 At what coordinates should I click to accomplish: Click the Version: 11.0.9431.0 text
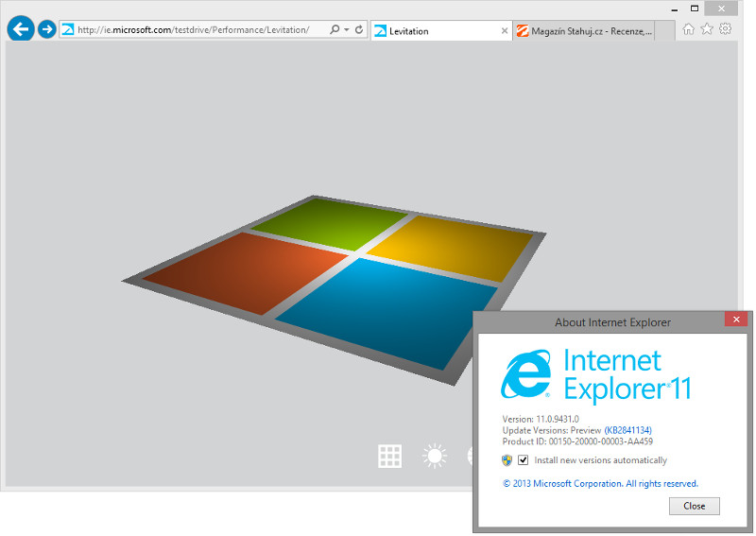pyautogui.click(x=541, y=419)
